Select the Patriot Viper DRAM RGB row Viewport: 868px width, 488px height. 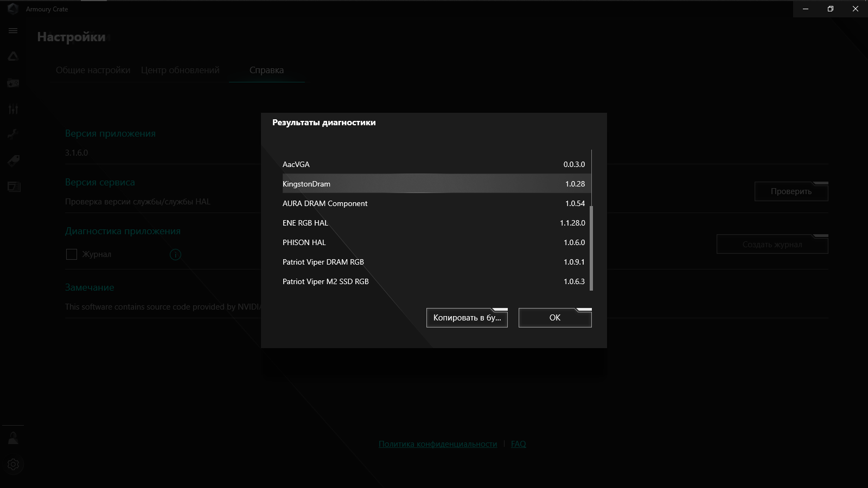pyautogui.click(x=436, y=262)
